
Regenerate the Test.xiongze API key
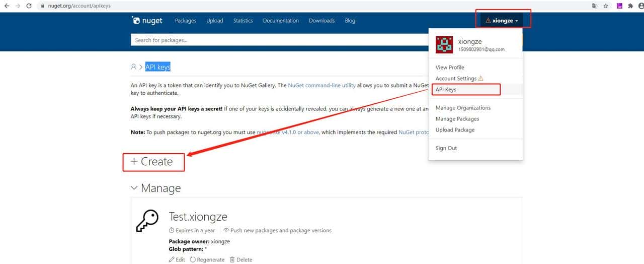coord(207,260)
